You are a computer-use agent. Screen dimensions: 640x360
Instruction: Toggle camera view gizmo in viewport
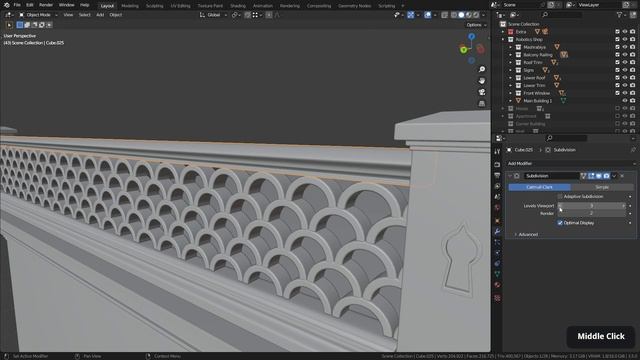point(482,92)
